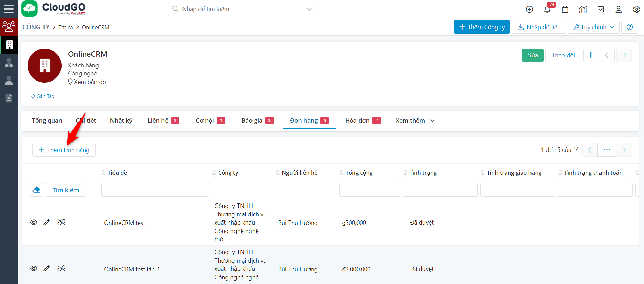
Task: Open the settings gear icon
Action: (x=636, y=10)
